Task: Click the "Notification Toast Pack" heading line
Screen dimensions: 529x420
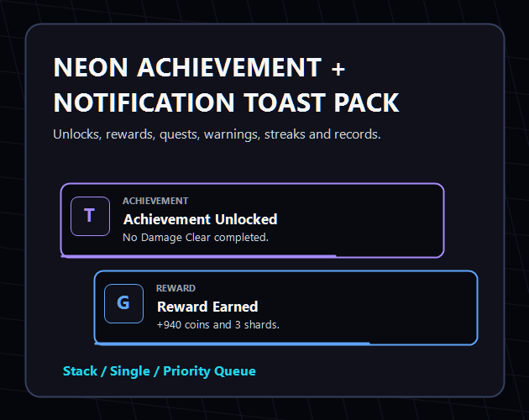Action: pyautogui.click(x=227, y=102)
